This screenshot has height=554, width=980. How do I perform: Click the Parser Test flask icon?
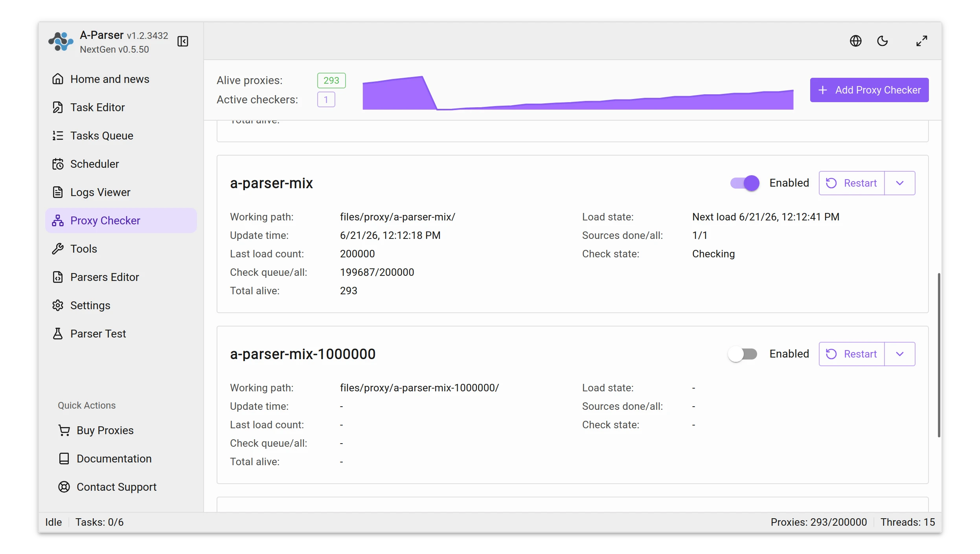coord(58,334)
